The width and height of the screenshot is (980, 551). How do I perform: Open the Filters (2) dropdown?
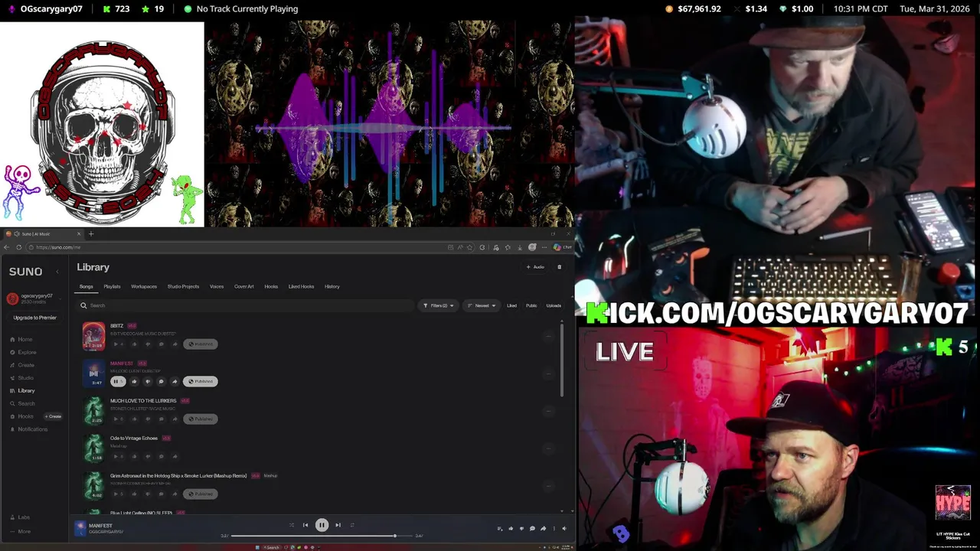[439, 305]
